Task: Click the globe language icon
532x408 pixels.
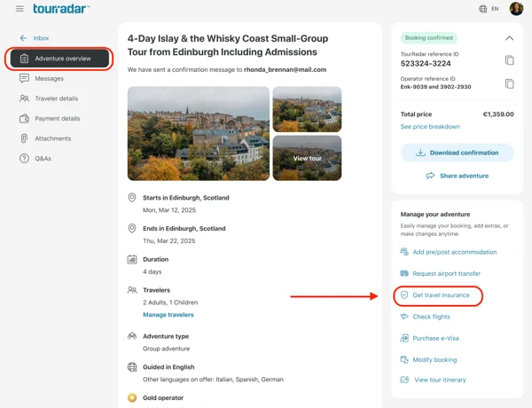Action: tap(483, 9)
